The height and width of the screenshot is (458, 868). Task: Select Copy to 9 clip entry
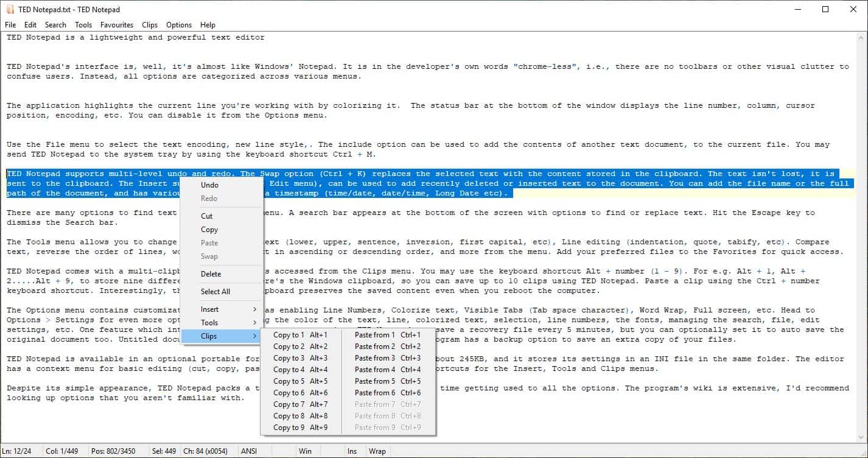[x=301, y=428]
